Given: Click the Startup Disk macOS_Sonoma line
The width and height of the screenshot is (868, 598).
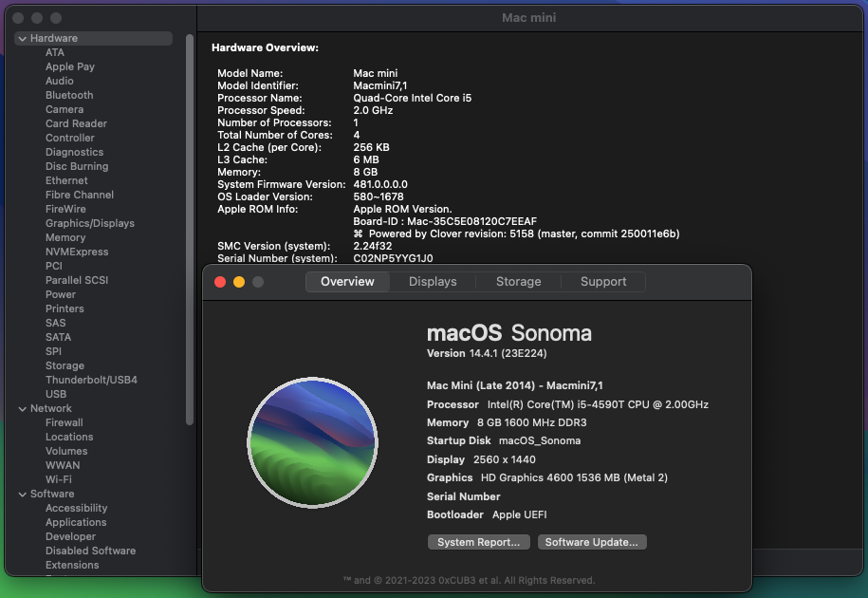Looking at the screenshot, I should coord(504,440).
